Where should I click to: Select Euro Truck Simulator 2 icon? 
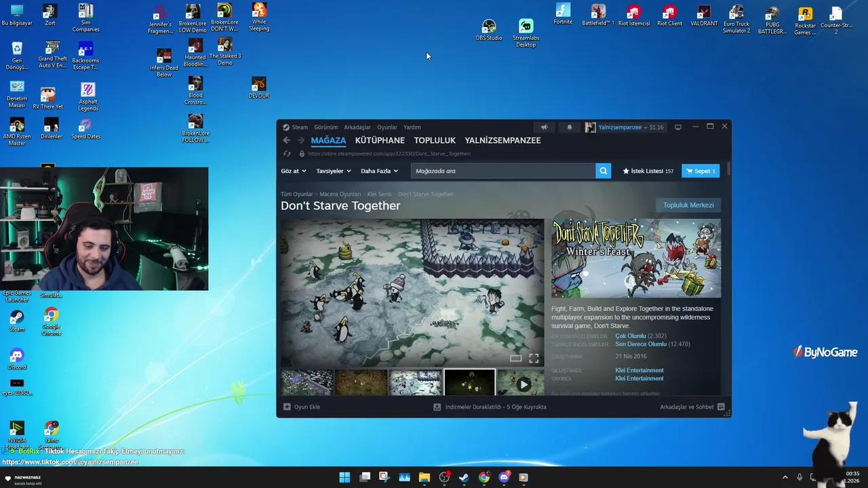pos(736,19)
